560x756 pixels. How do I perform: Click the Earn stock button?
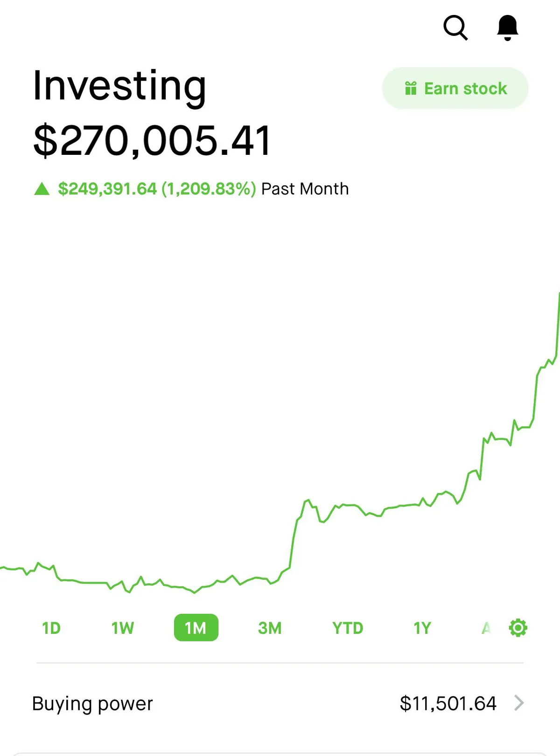pos(455,88)
